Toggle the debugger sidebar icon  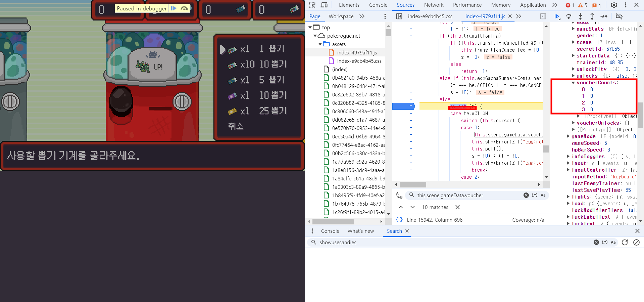pos(543,16)
